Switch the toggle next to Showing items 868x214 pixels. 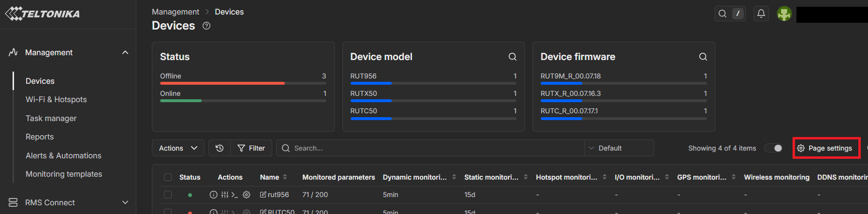[x=774, y=148]
